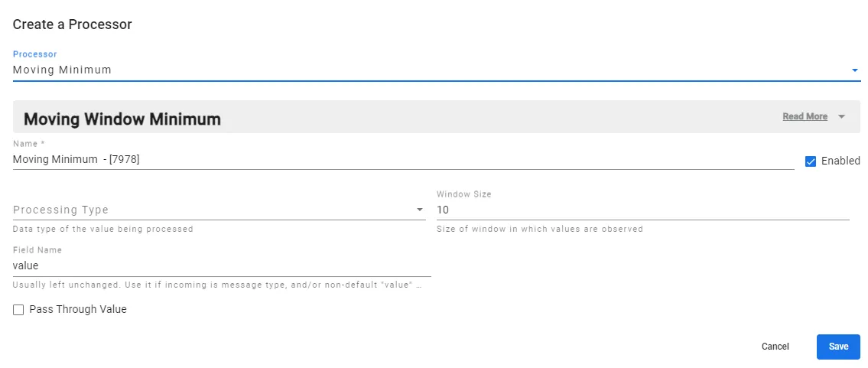Click into the Name input field
The width and height of the screenshot is (868, 368).
402,159
